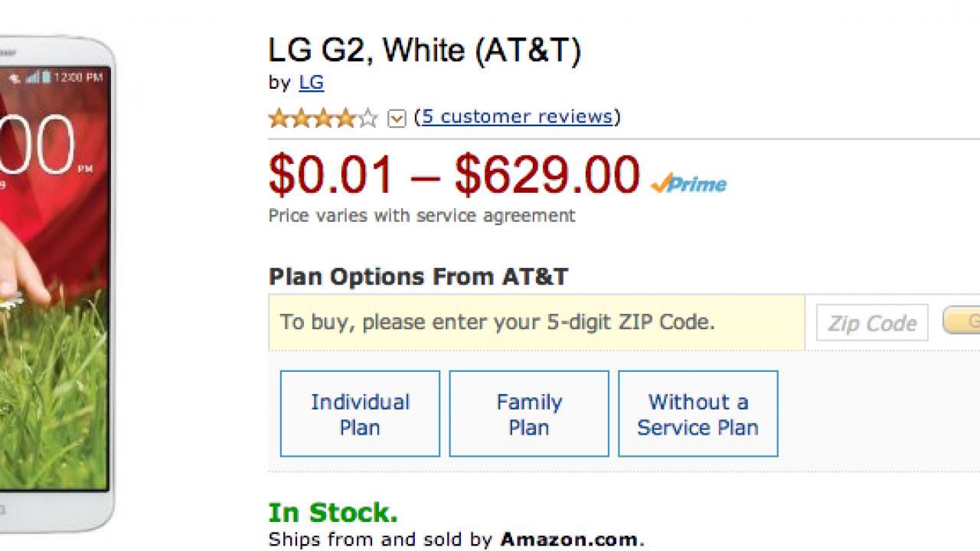980x551 pixels.
Task: Choose the Family Plan option
Action: point(529,414)
